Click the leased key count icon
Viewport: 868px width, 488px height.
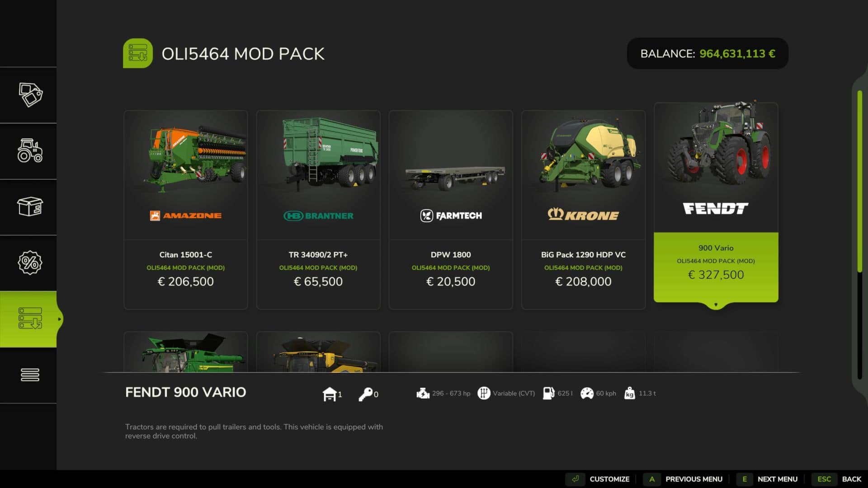click(365, 394)
